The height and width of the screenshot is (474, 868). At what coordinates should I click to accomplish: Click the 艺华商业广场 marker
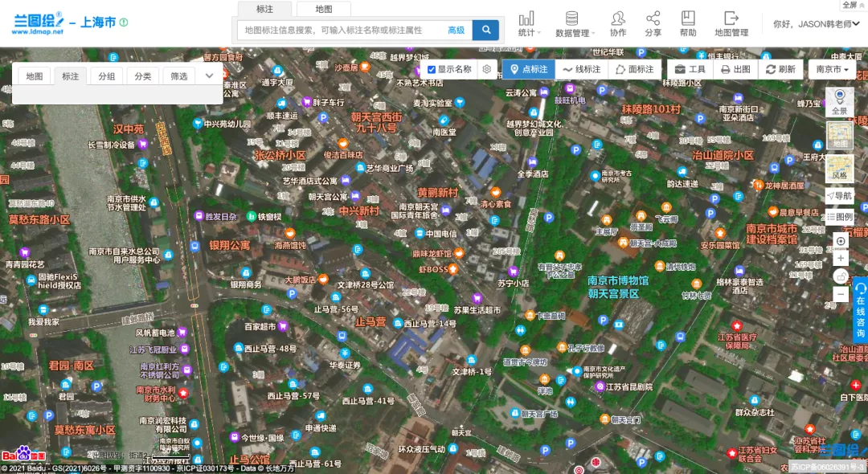point(360,168)
